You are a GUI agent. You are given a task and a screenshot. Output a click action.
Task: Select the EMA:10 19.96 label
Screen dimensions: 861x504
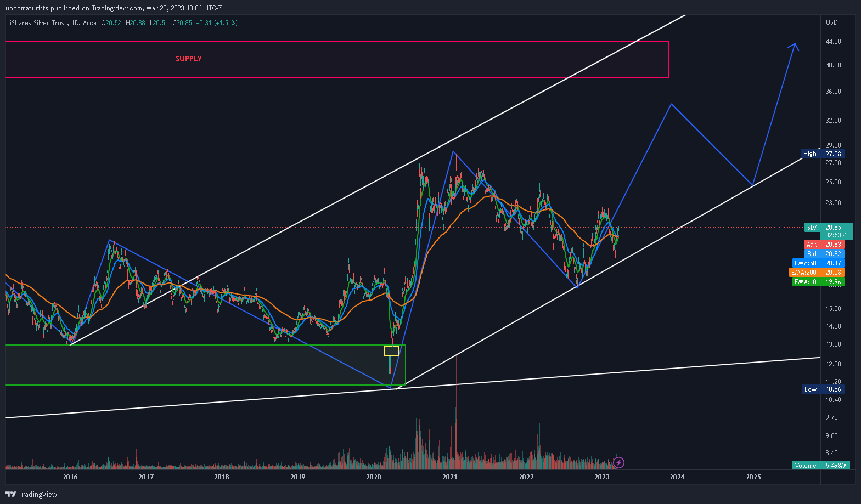818,282
